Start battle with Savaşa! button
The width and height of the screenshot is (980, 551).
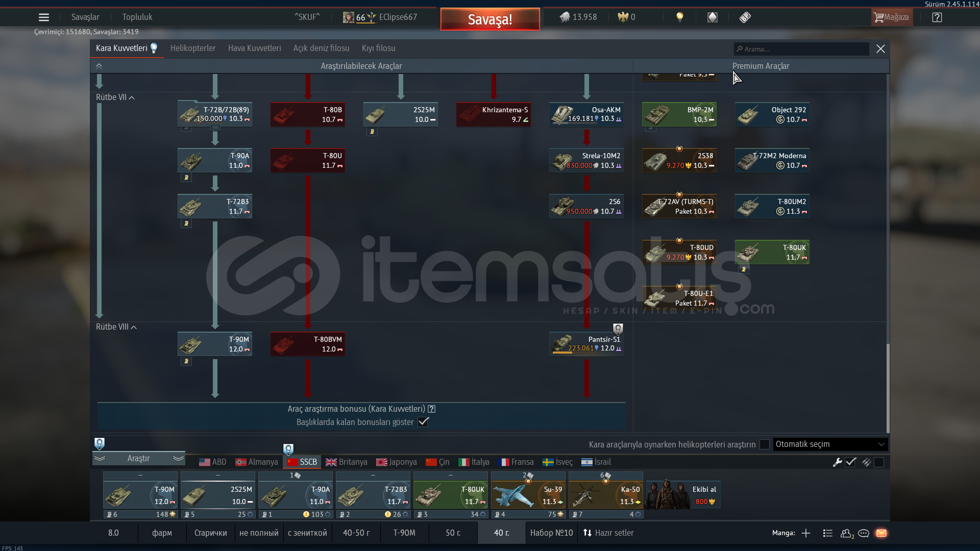click(490, 19)
